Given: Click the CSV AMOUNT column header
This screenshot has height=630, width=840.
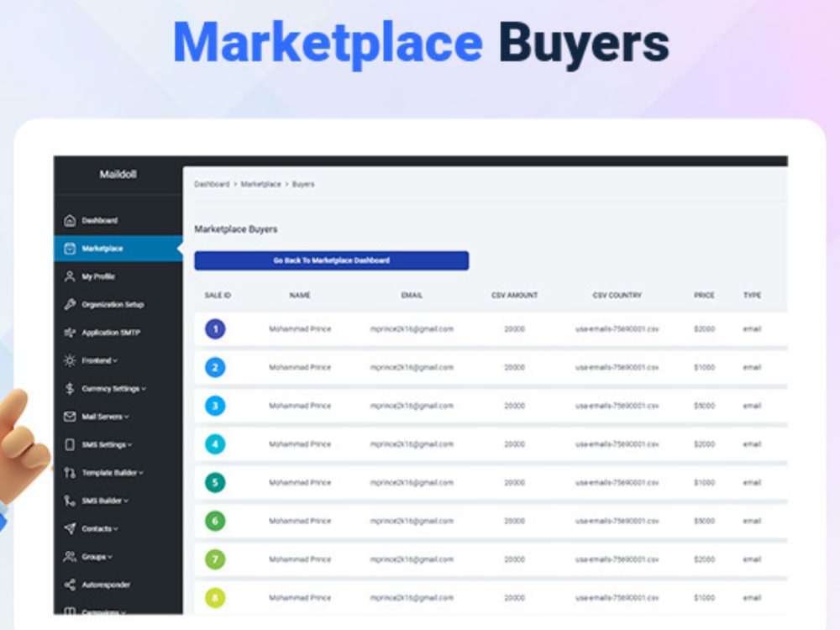Looking at the screenshot, I should click(514, 295).
